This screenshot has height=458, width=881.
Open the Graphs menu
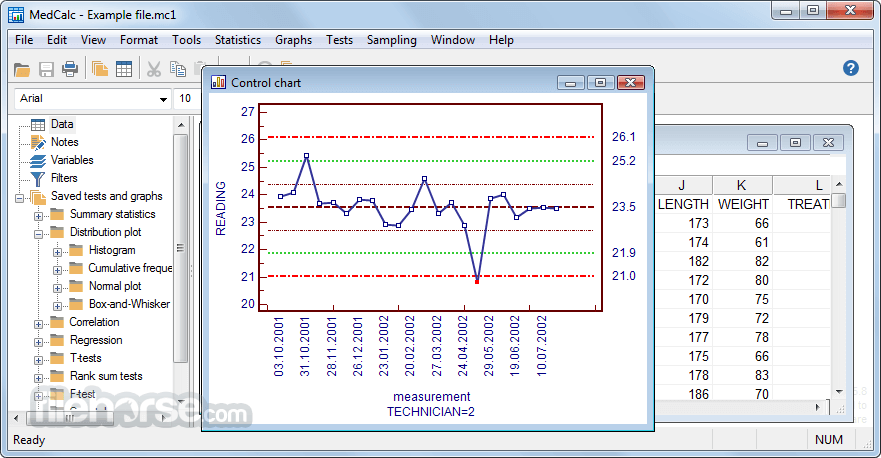[x=293, y=40]
